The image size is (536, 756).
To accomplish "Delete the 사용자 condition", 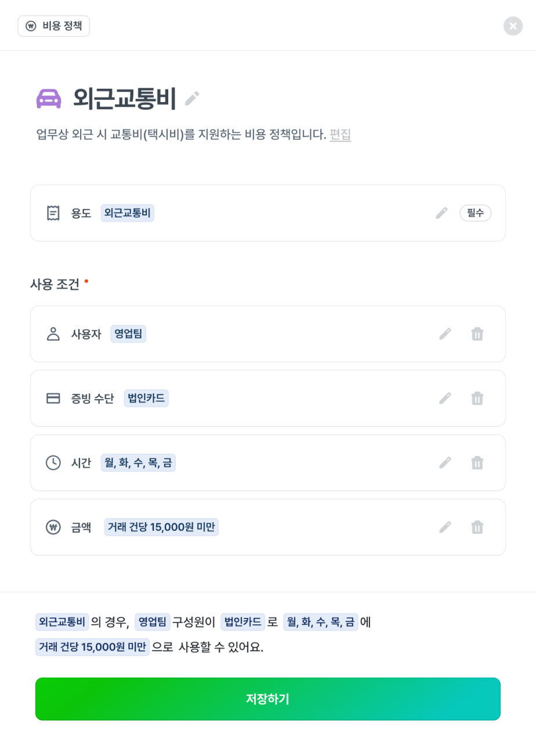I will (x=477, y=334).
